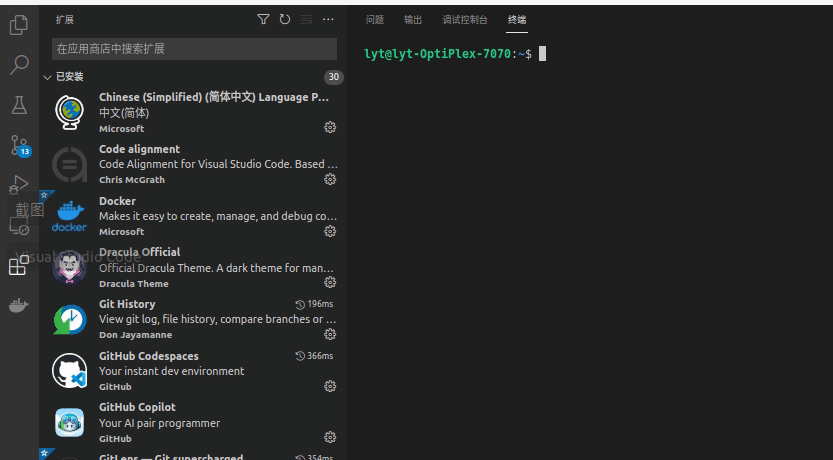This screenshot has height=460, width=833.
Task: Click the Code alignment extension logo
Action: 70,164
